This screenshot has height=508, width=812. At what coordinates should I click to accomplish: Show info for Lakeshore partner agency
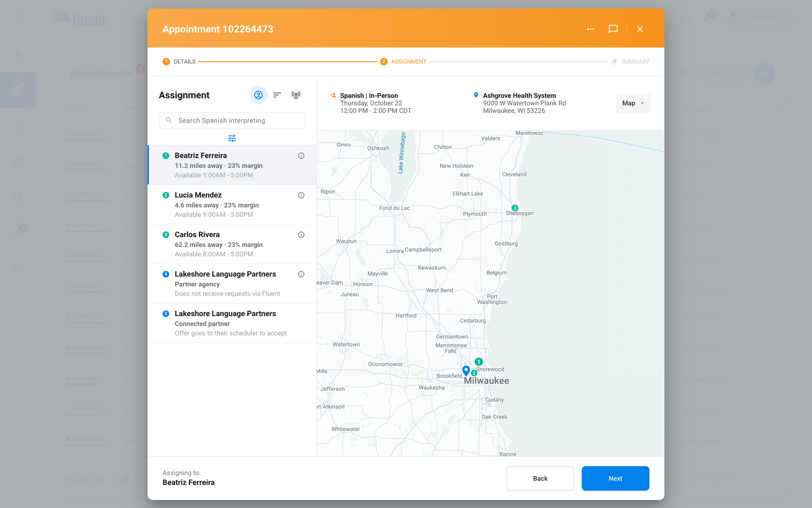point(301,274)
